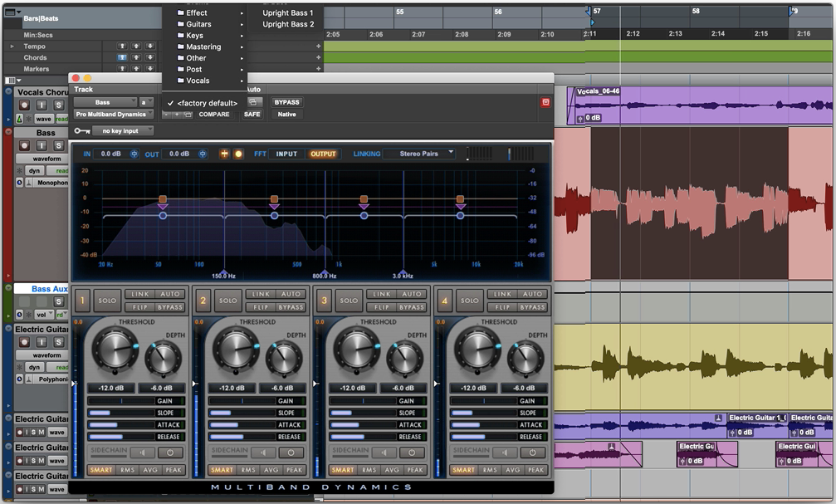
Task: Click band 1 threshold value field -12.0 dB
Action: (x=111, y=389)
